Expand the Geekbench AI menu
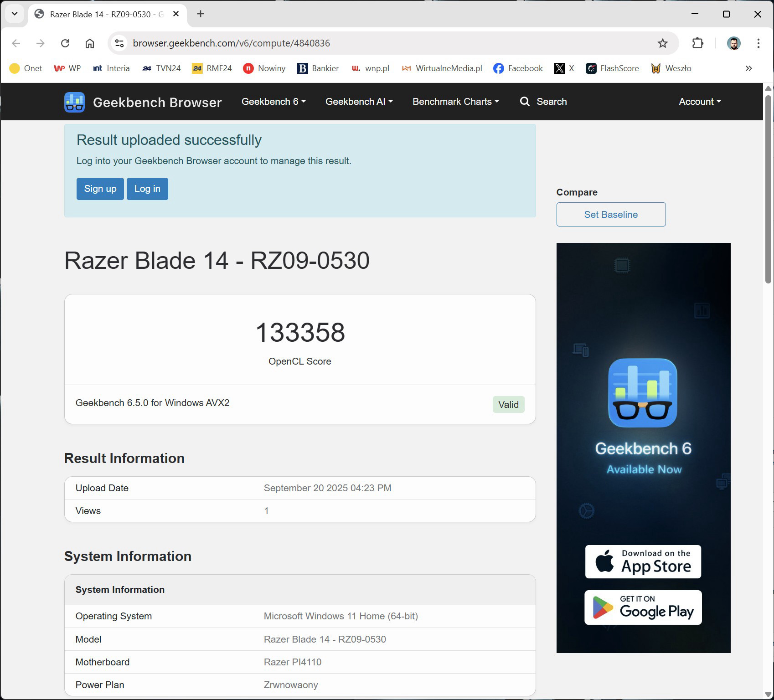Image resolution: width=774 pixels, height=700 pixels. (359, 102)
